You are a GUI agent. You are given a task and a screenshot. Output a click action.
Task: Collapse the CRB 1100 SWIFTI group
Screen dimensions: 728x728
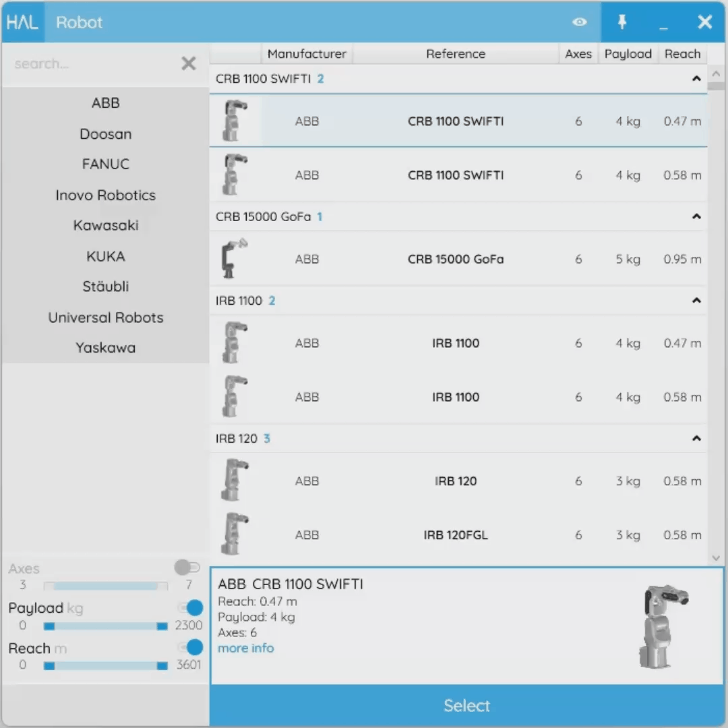click(x=696, y=78)
